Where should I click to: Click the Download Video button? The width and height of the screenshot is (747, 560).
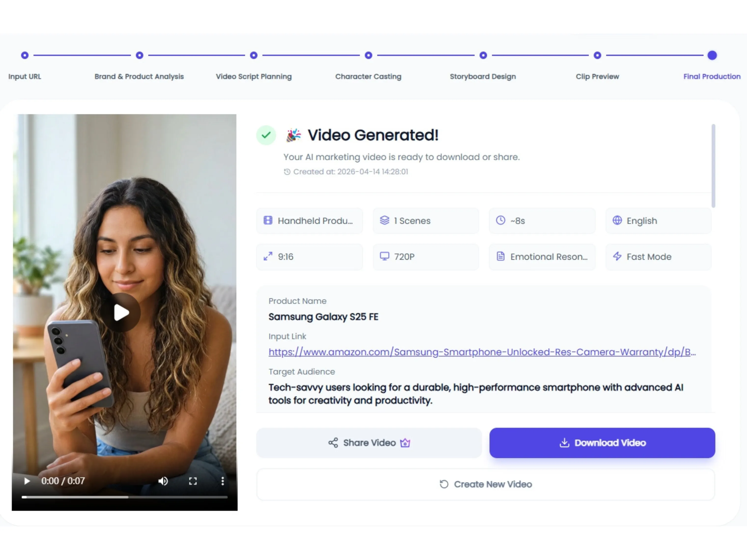point(602,443)
